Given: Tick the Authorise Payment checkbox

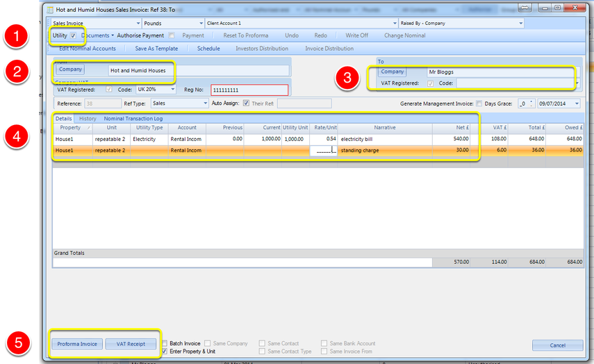Looking at the screenshot, I should (172, 35).
